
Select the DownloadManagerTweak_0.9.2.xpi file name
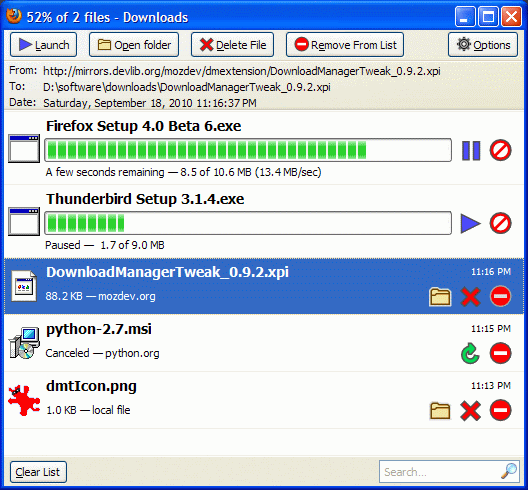167,272
